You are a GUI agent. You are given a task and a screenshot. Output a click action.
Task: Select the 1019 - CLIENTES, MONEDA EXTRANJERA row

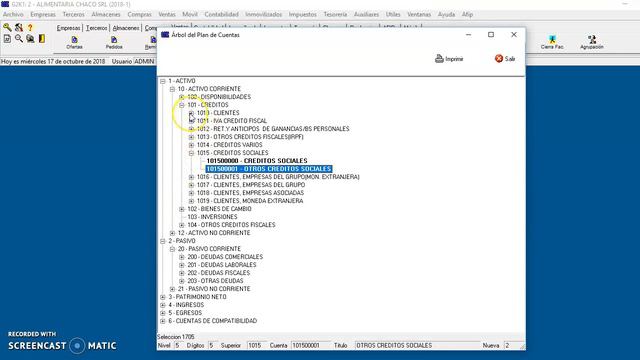(x=250, y=201)
